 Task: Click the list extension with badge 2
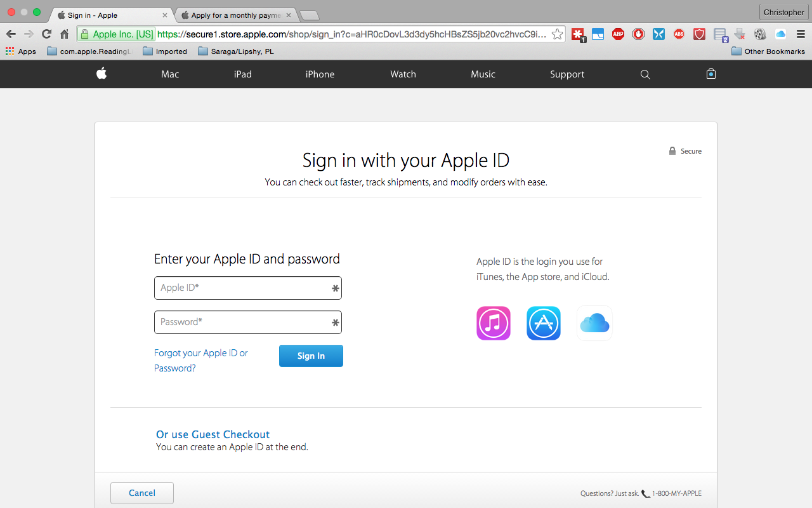tap(720, 35)
